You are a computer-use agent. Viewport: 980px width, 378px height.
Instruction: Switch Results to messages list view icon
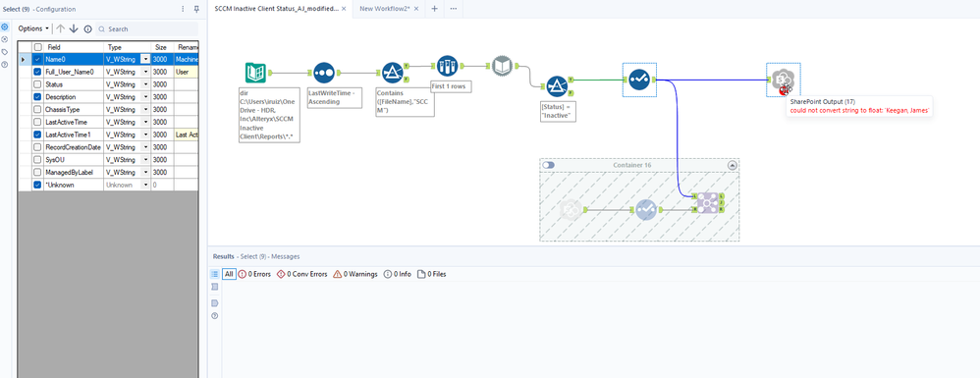pos(214,274)
